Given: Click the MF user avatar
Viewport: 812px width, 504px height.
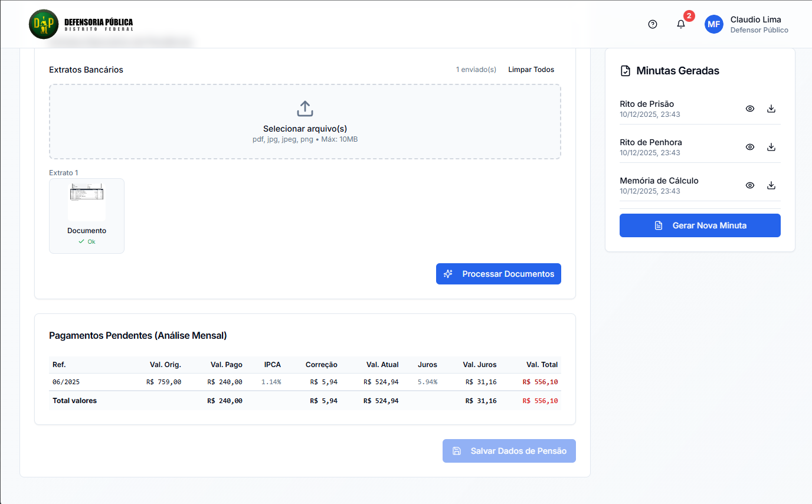Looking at the screenshot, I should (x=714, y=24).
